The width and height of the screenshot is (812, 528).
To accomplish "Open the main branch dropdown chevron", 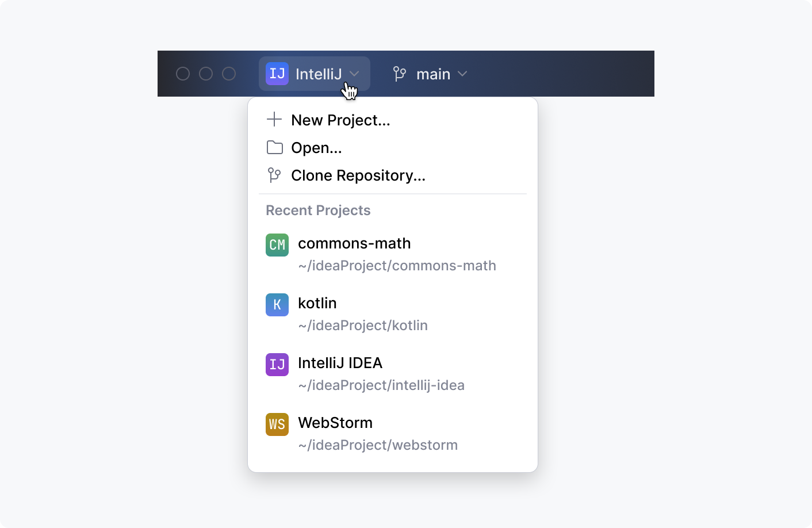I will (x=462, y=74).
